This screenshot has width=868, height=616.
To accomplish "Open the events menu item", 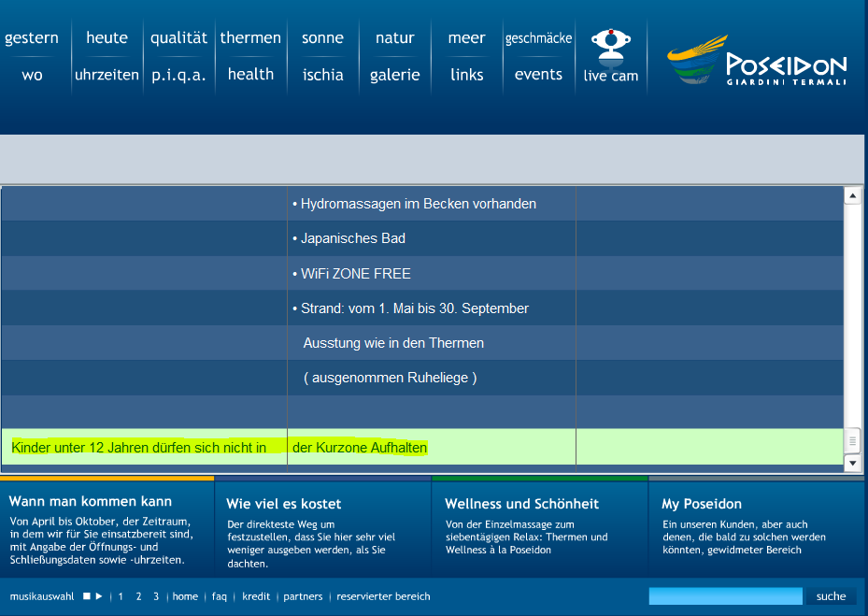I will (538, 75).
